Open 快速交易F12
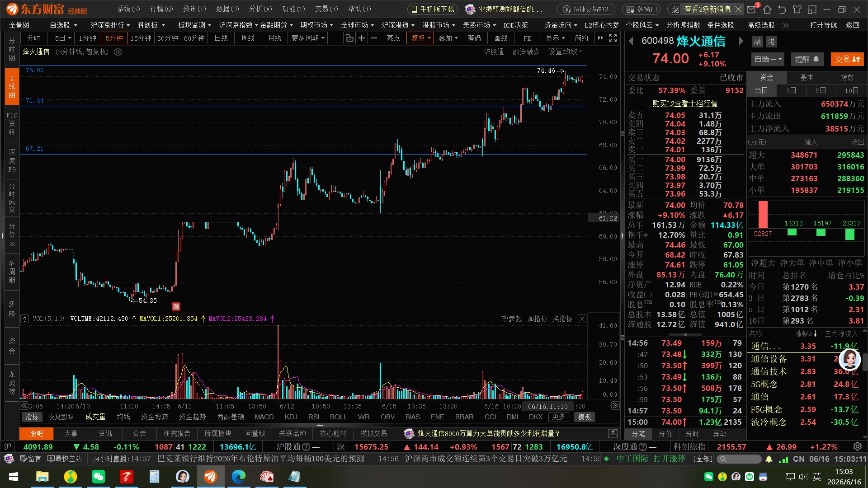868x488 pixels. pos(586,9)
